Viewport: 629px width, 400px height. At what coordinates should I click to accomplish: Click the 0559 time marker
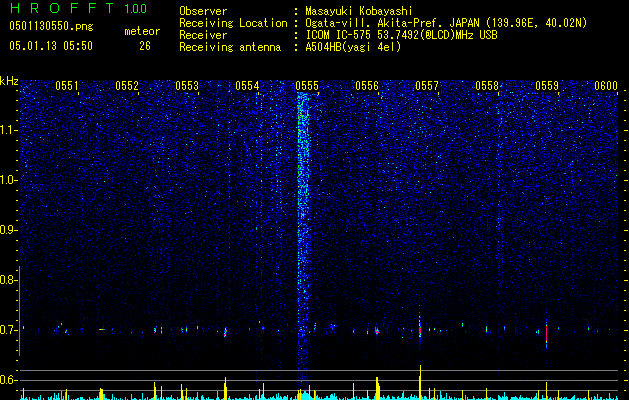pos(547,86)
